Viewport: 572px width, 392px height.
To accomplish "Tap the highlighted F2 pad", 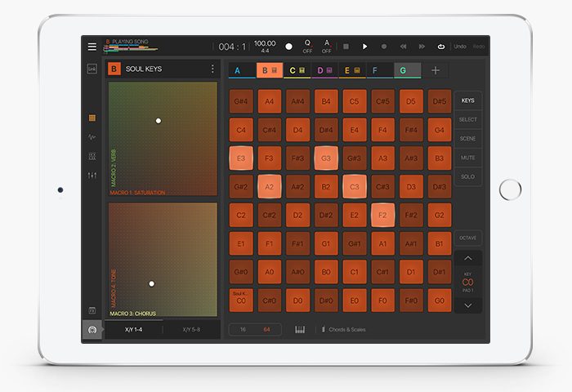I will point(382,215).
